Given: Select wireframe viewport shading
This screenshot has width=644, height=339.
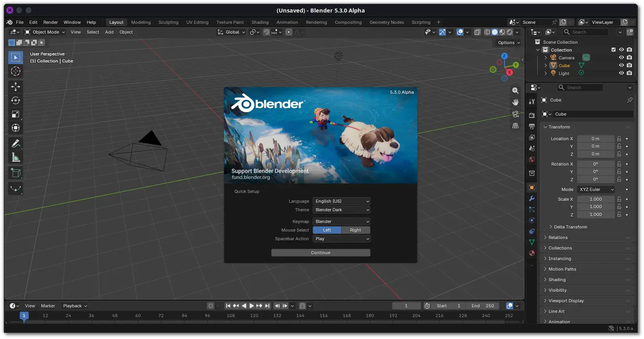Looking at the screenshot, I should [x=487, y=32].
